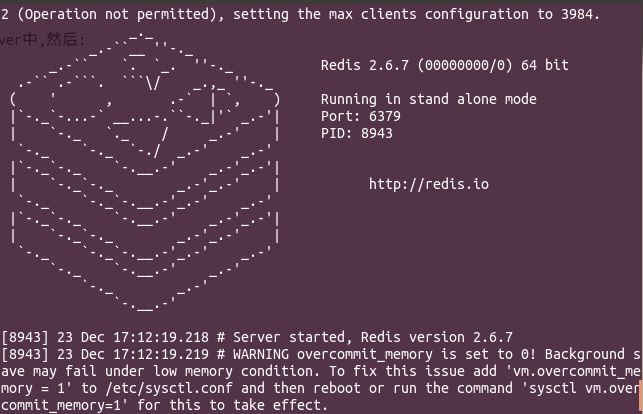This screenshot has width=643, height=414.
Task: Click the word WARNING in the log
Action: tap(261, 354)
